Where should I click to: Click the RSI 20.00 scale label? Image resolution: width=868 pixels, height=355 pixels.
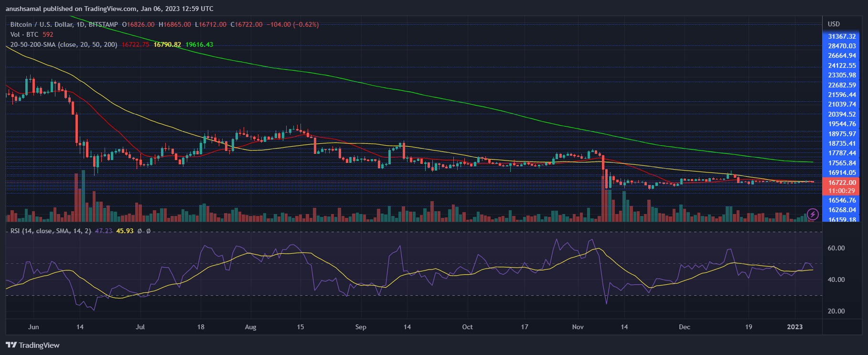pyautogui.click(x=836, y=311)
